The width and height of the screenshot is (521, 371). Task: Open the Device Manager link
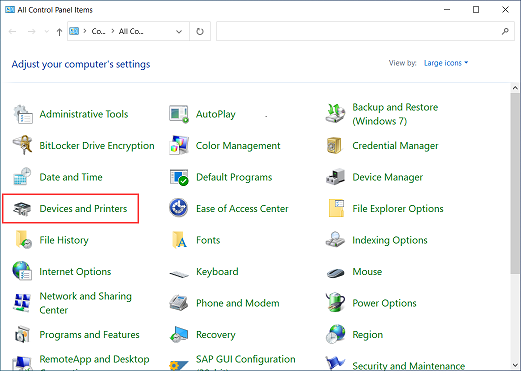[x=387, y=177]
